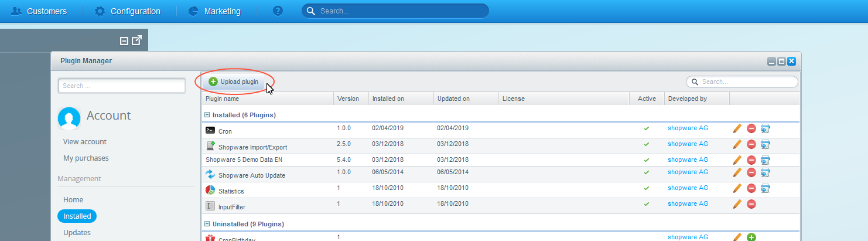
Task: Edit Shopware Auto Update plugin
Action: click(737, 172)
